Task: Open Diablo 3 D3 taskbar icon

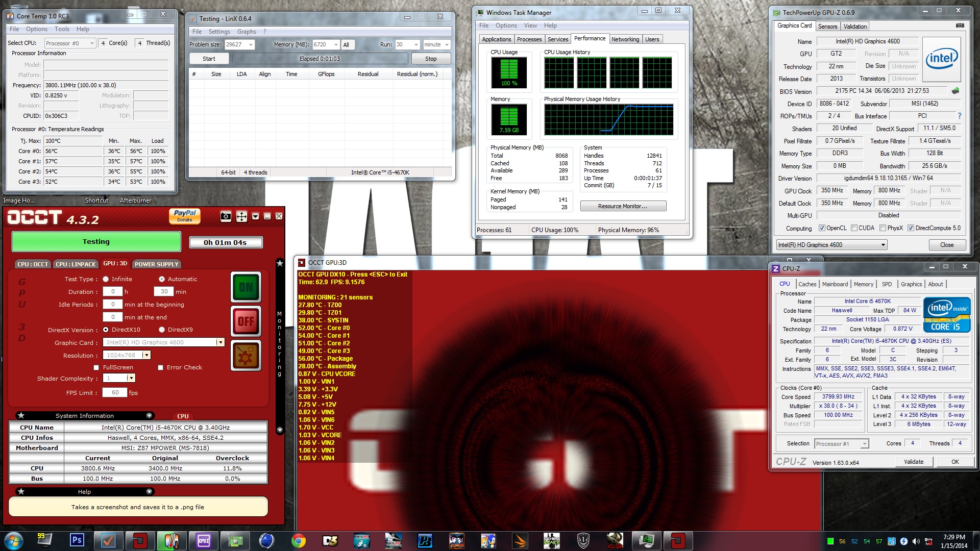Action: [330, 541]
